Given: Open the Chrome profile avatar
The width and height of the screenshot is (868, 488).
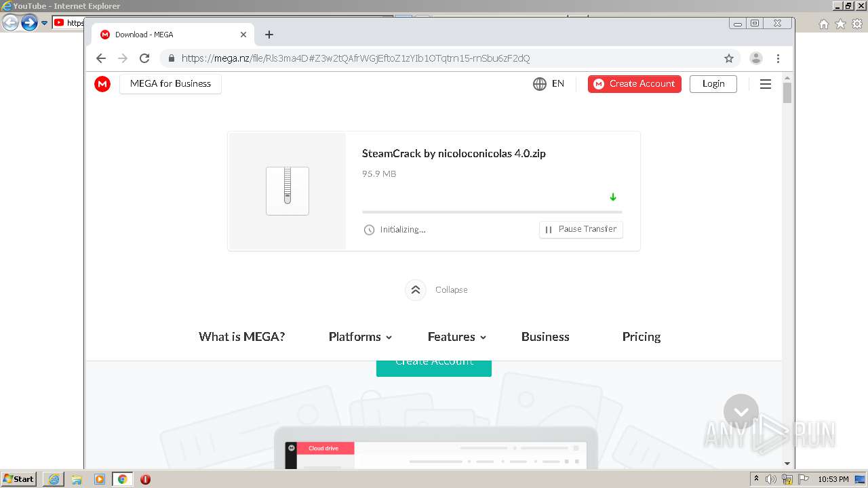Looking at the screenshot, I should [756, 58].
